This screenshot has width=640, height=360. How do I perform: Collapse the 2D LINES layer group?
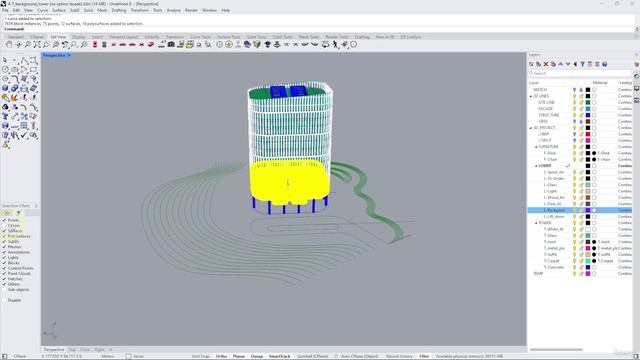(x=531, y=96)
